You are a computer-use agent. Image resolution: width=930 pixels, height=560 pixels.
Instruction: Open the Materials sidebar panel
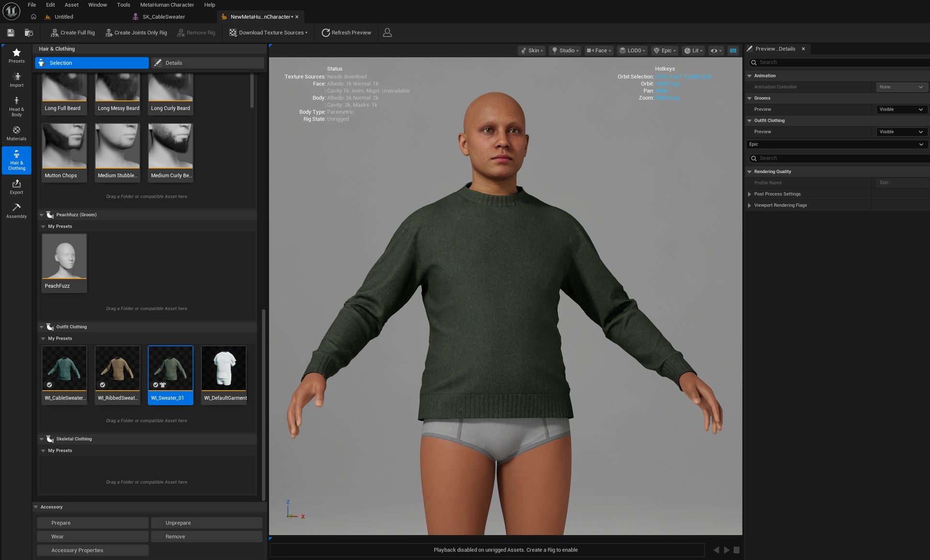pyautogui.click(x=16, y=133)
